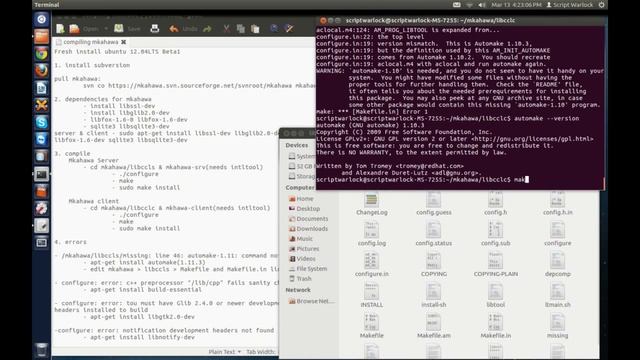Select the configure script file
The image size is (640, 360).
click(x=558, y=235)
